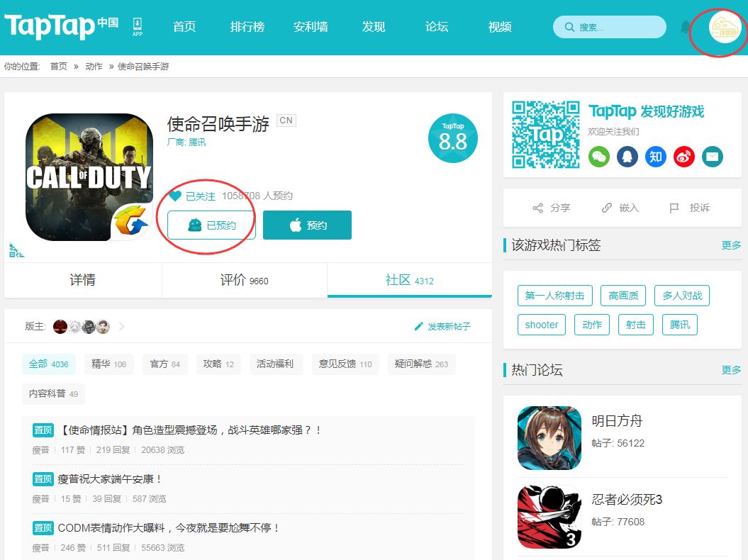The image size is (748, 560).
Task: Open the APP download icon
Action: [x=138, y=27]
